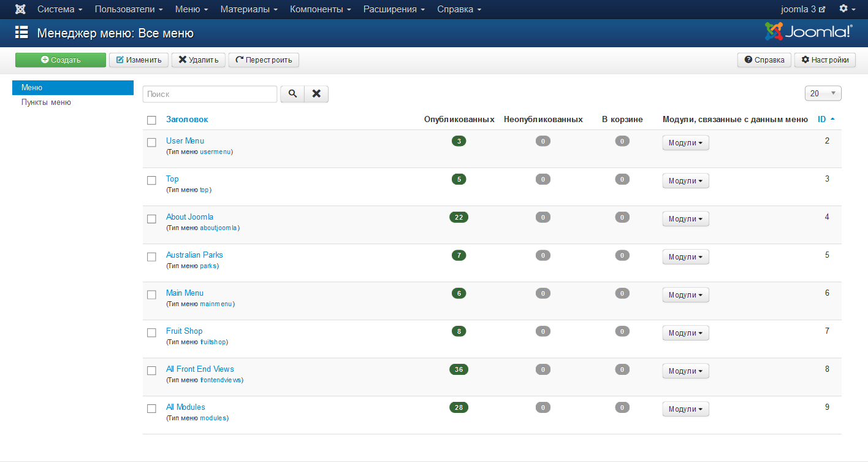Viewport: 868px width, 462px height.
Task: Click published badge 8 for Fruit Shop
Action: pyautogui.click(x=459, y=331)
